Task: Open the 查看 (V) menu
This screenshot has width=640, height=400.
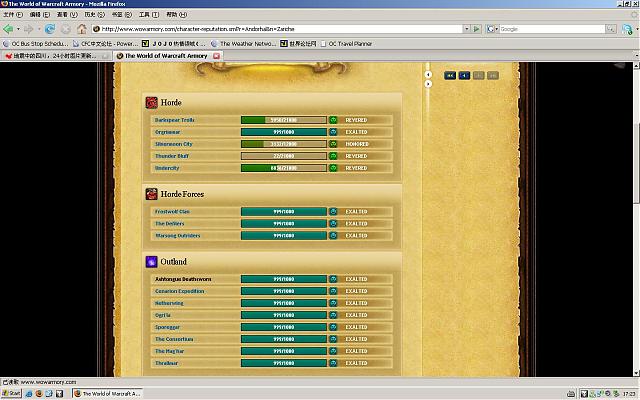Action: click(67, 15)
